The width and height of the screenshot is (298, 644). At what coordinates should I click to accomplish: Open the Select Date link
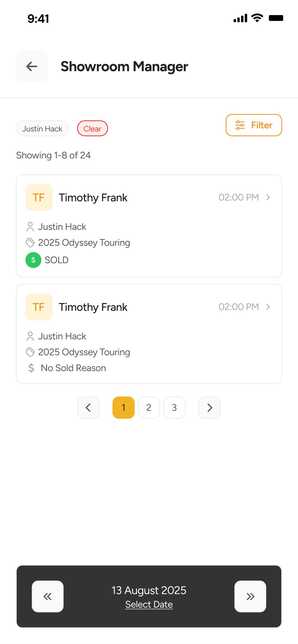tap(149, 604)
